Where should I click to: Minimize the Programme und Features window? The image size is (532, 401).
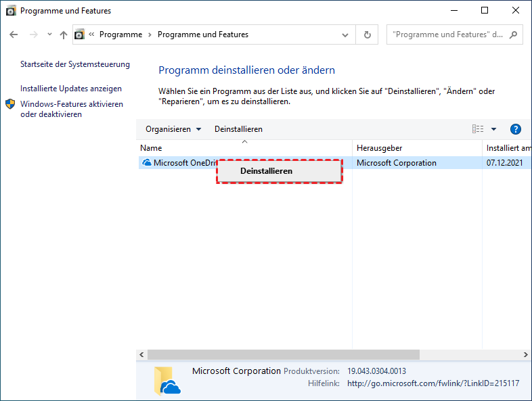(x=454, y=11)
